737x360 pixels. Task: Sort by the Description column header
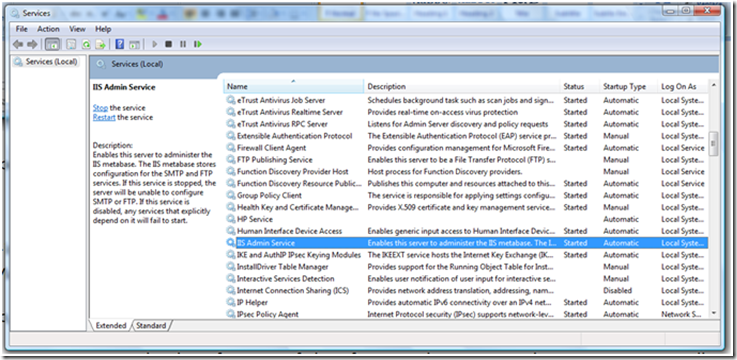pos(463,86)
